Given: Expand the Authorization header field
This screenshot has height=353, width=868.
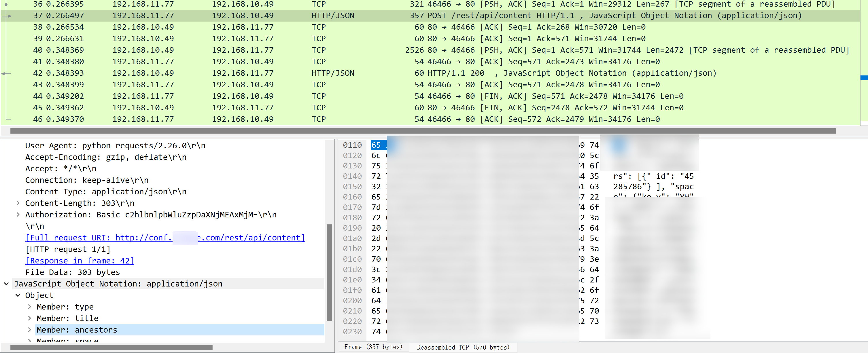Looking at the screenshot, I should coord(18,215).
